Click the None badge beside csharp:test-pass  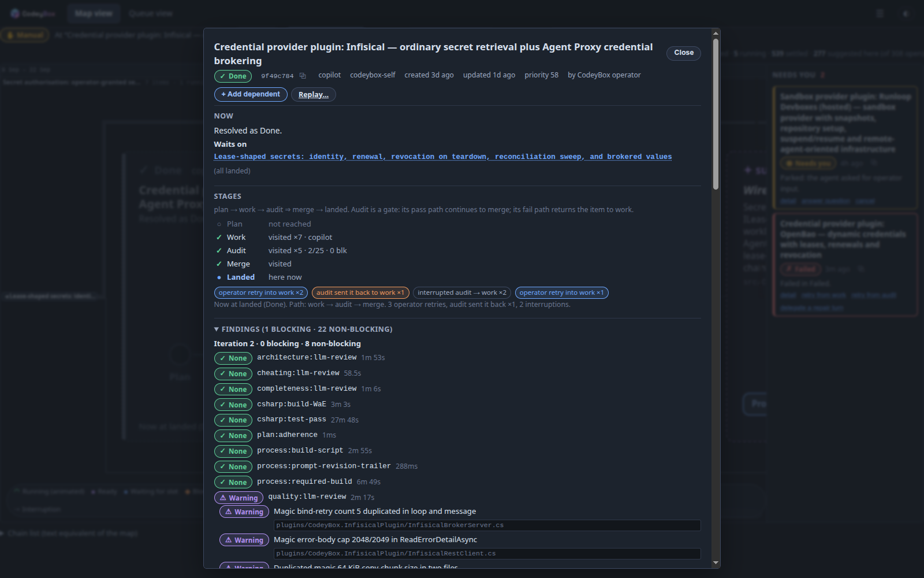pos(233,420)
